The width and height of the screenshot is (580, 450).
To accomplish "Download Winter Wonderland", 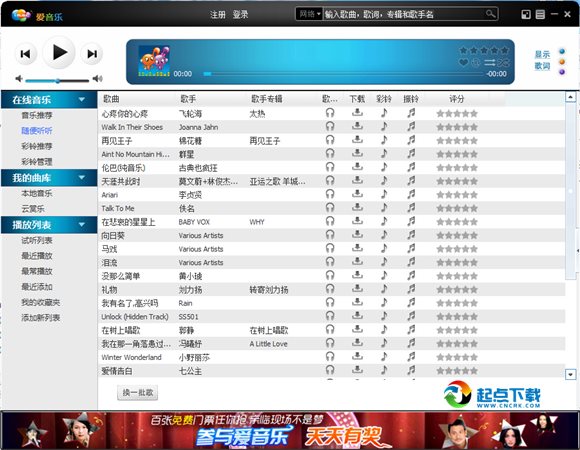I will coord(357,356).
